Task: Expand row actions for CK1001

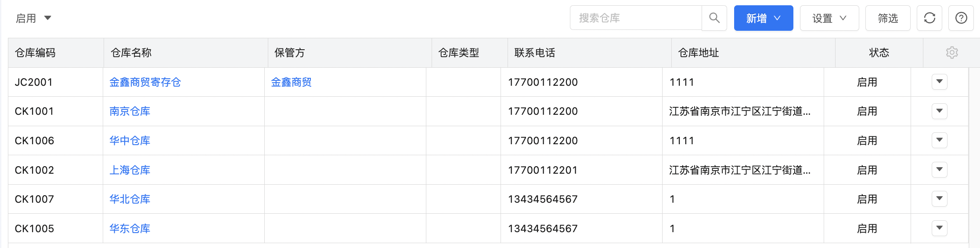Action: click(940, 111)
